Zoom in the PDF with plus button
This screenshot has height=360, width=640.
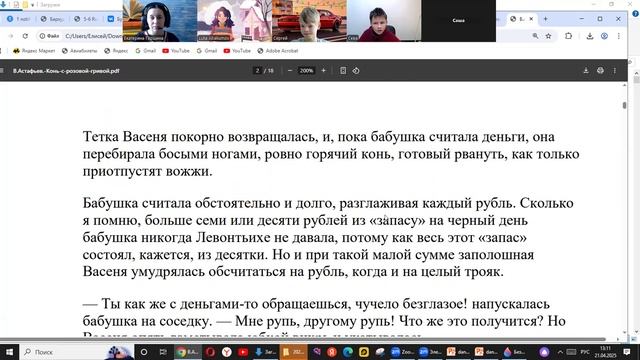[323, 71]
